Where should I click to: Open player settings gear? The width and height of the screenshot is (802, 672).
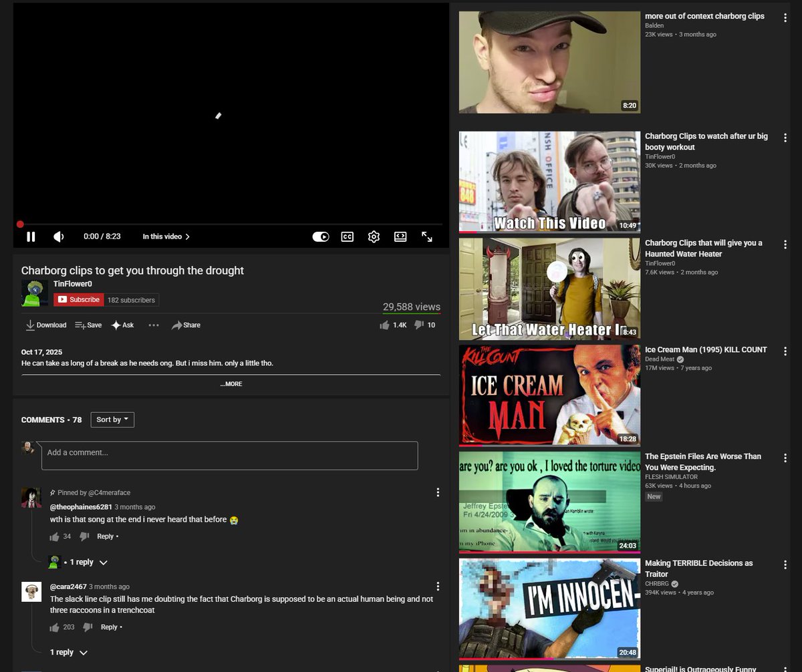[374, 236]
